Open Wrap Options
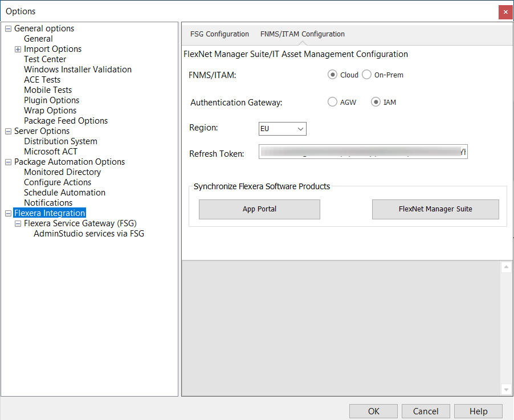This screenshot has width=514, height=420. [50, 111]
